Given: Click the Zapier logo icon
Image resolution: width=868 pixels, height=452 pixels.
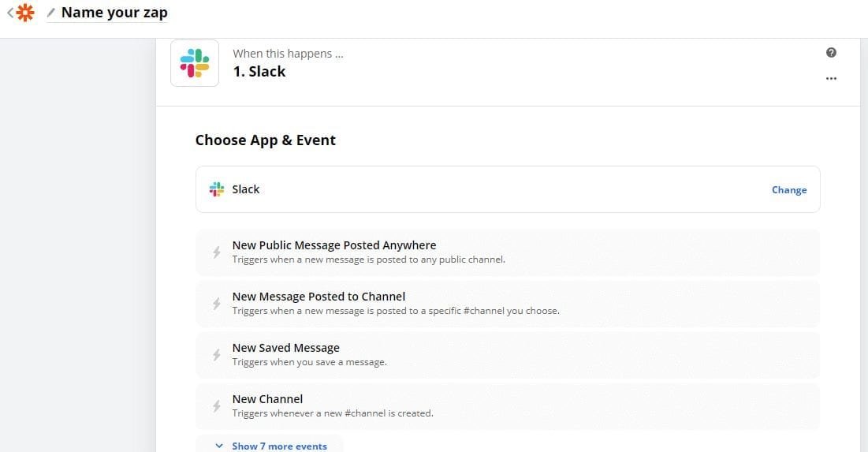Looking at the screenshot, I should pyautogui.click(x=26, y=13).
